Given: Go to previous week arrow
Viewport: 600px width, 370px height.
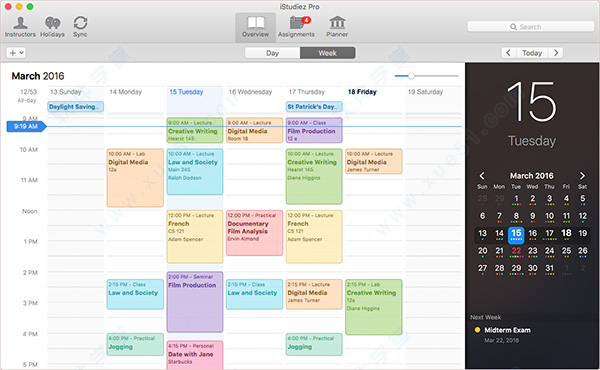Looking at the screenshot, I should pyautogui.click(x=509, y=53).
